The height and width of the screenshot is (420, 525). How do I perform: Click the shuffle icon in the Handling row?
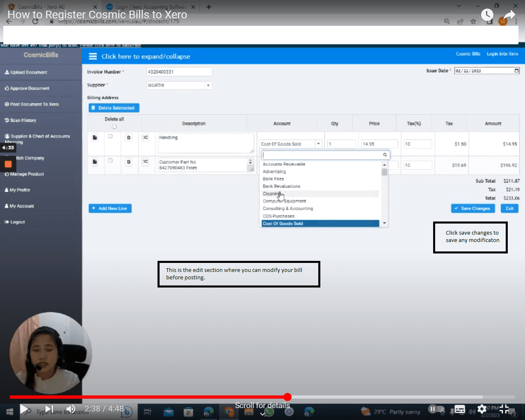145,137
